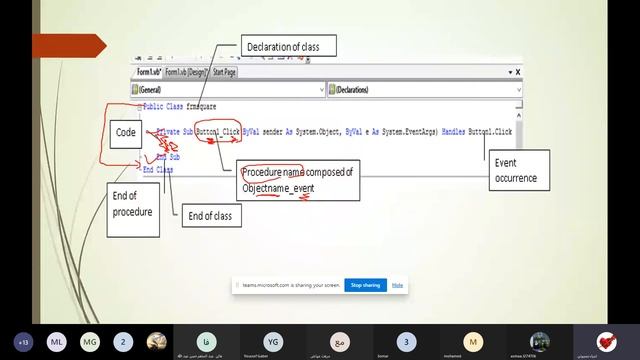The width and height of the screenshot is (640, 360).
Task: Select the red heart avatar participant tile
Action: coord(606,342)
